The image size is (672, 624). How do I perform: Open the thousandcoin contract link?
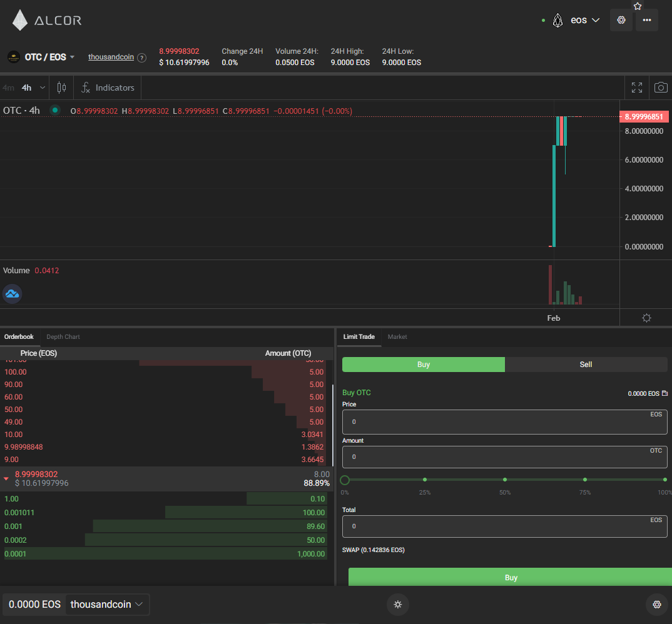point(111,57)
